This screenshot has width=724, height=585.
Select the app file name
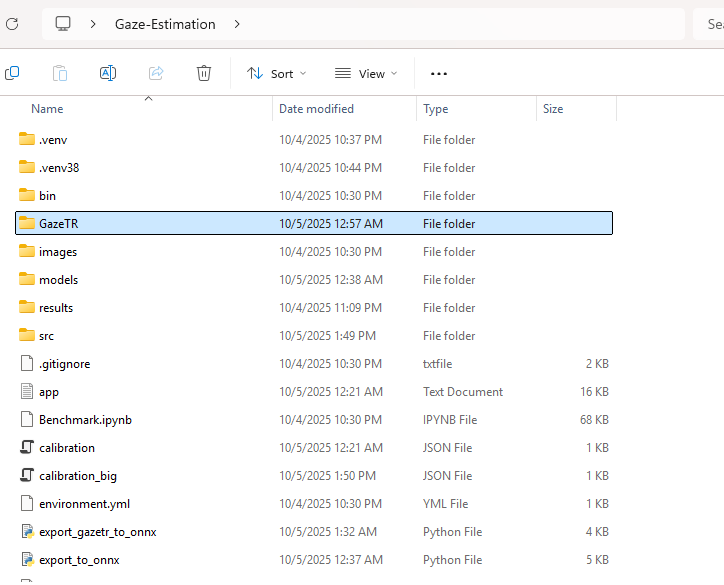coord(49,392)
